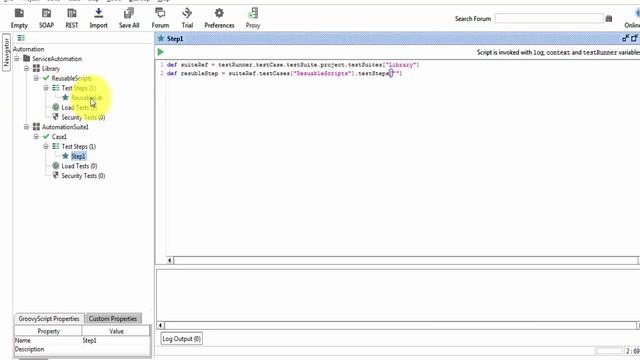
Task: Run the Groovy script with green play
Action: (160, 52)
